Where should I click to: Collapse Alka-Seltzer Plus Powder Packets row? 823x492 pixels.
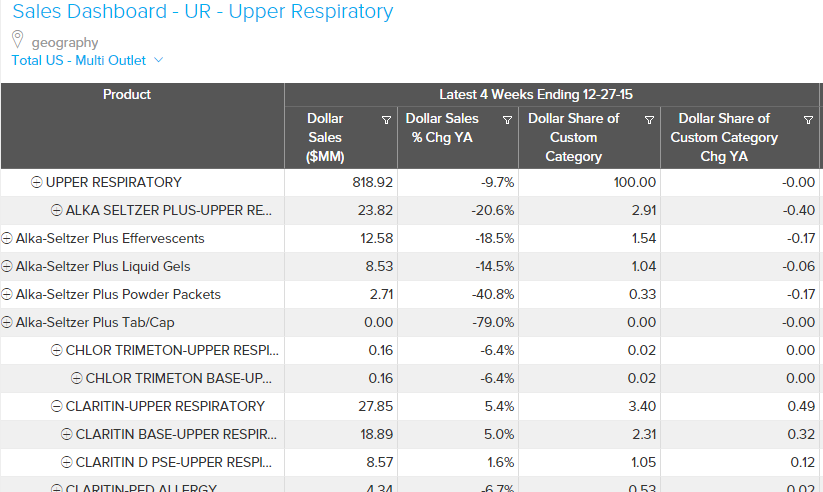click(x=7, y=295)
